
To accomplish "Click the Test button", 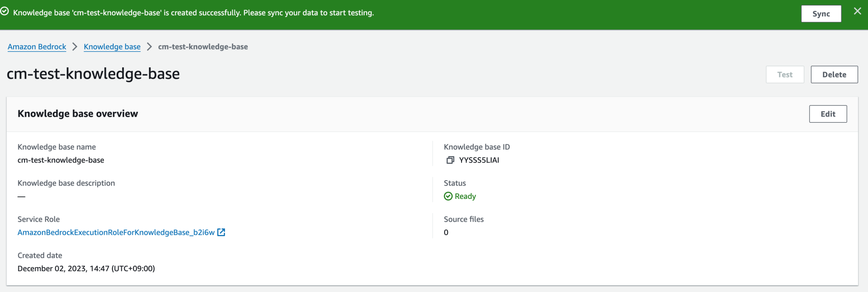I will tap(785, 74).
